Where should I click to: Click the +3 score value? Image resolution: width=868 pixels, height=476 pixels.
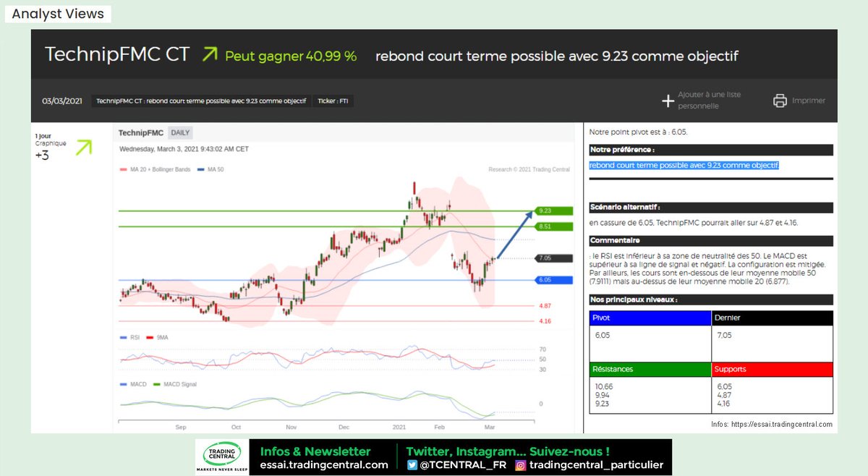pos(42,155)
